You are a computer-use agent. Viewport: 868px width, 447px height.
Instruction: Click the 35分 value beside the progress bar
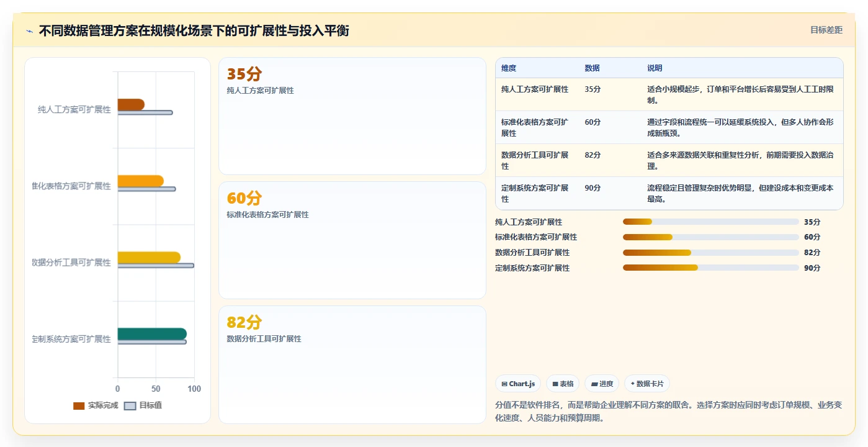tap(812, 222)
